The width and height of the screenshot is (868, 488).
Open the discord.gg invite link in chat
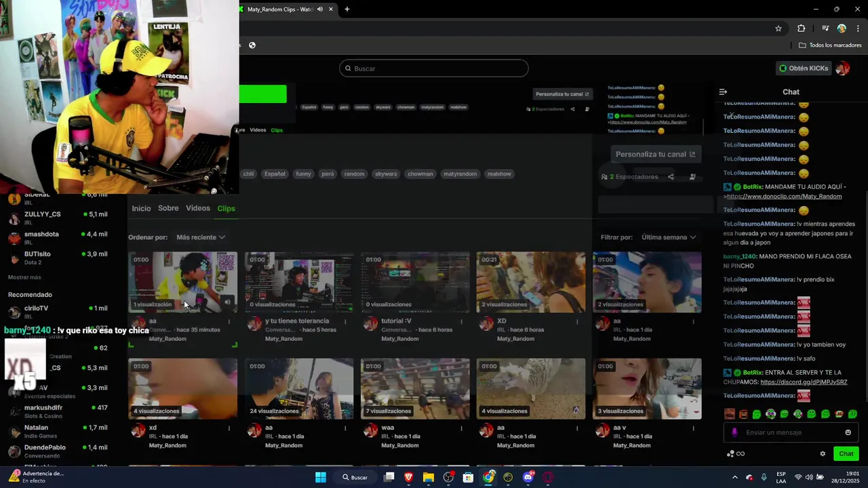804,382
